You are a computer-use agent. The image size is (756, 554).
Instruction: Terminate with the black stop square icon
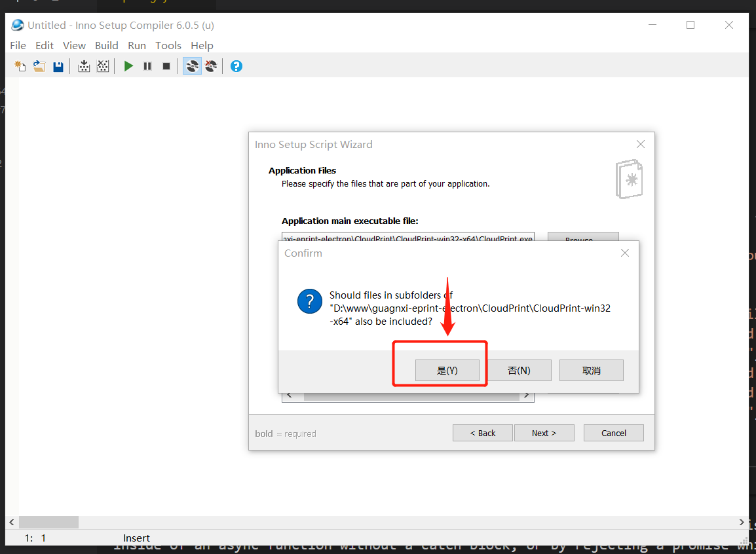(x=166, y=67)
